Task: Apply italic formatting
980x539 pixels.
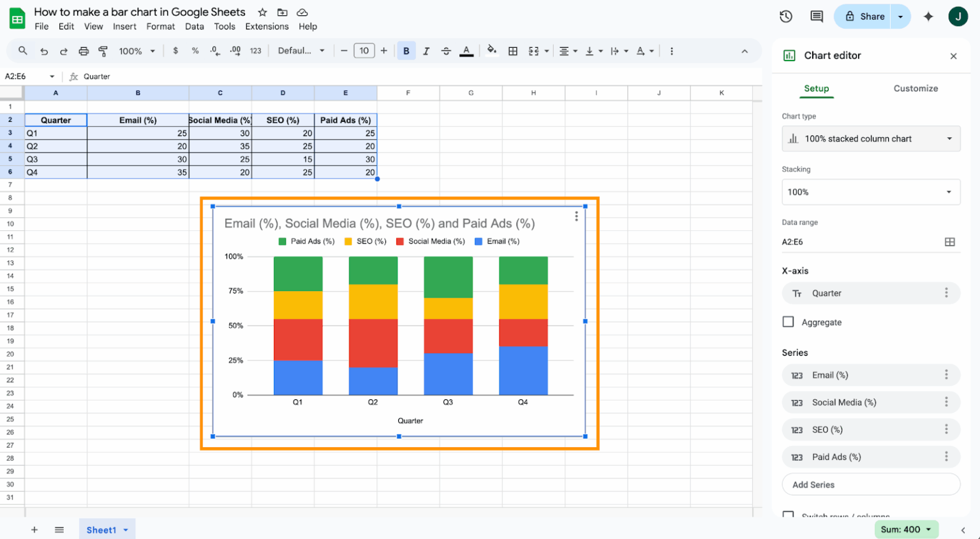Action: 426,50
